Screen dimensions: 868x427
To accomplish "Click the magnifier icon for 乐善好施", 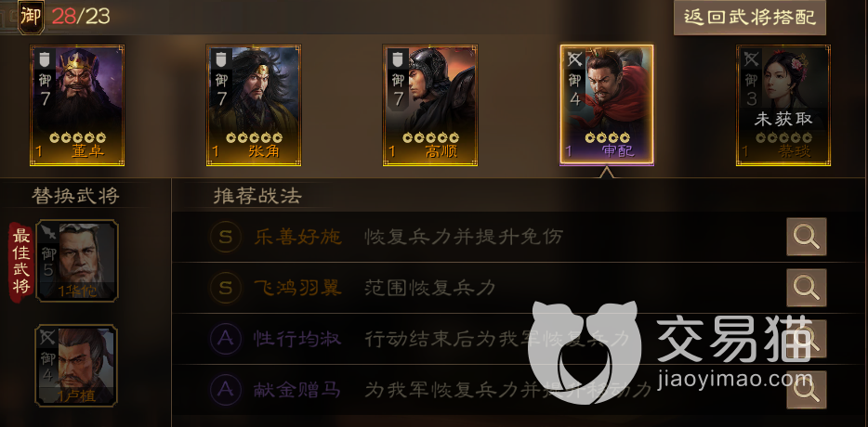I will [x=807, y=237].
